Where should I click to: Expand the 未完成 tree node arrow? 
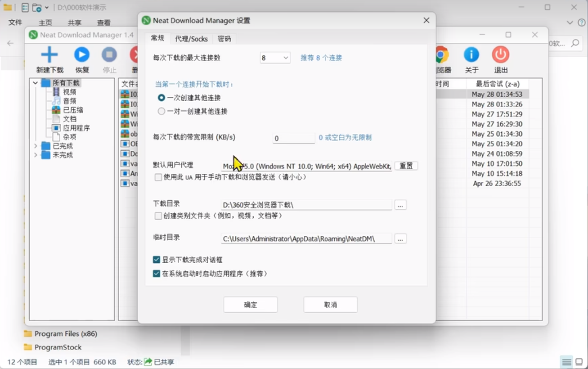36,155
